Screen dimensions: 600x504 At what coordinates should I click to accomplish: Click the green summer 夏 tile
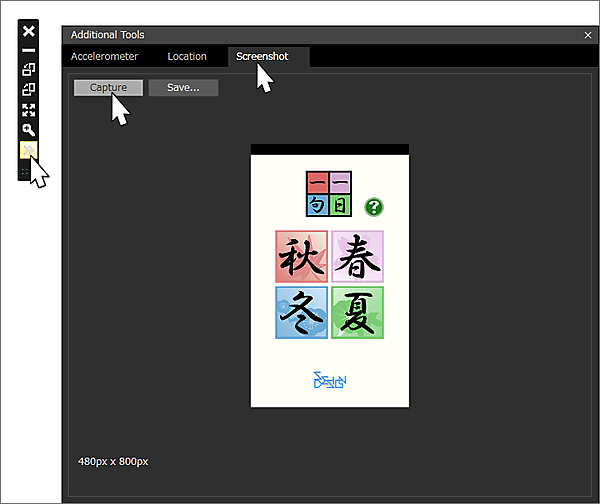coord(357,312)
